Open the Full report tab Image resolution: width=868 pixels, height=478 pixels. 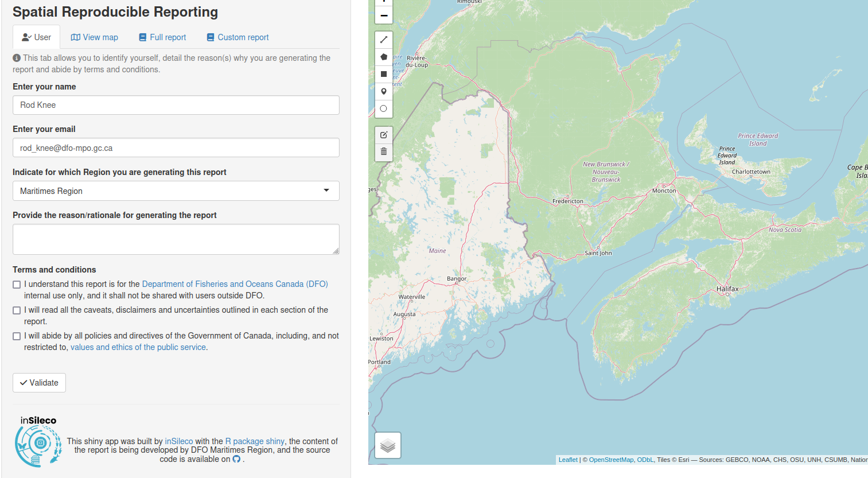click(162, 37)
